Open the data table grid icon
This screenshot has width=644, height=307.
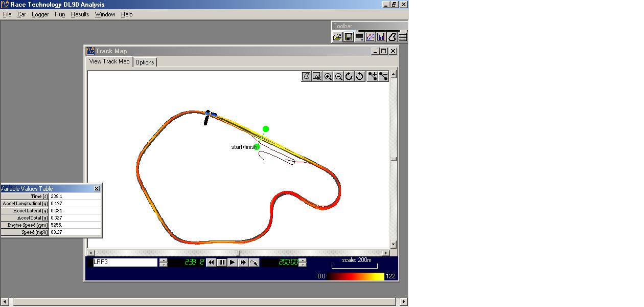coord(403,37)
